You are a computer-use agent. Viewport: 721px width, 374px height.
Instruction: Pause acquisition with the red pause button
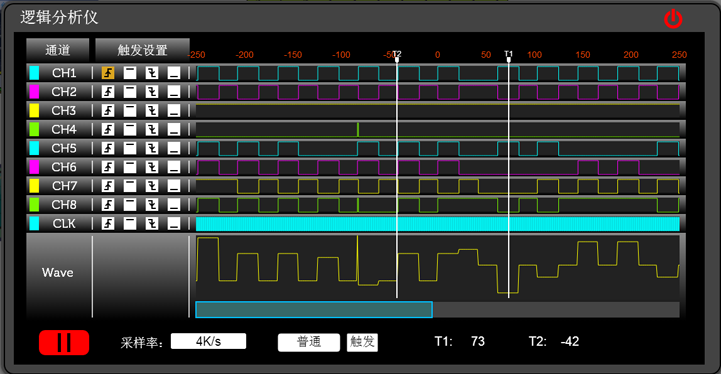[x=64, y=343]
